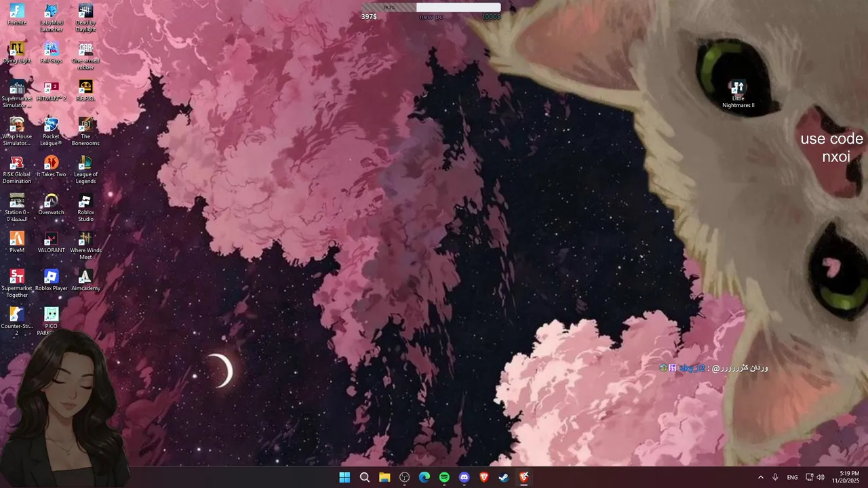
Task: Launch Microsoft Edge from the taskbar
Action: click(424, 477)
